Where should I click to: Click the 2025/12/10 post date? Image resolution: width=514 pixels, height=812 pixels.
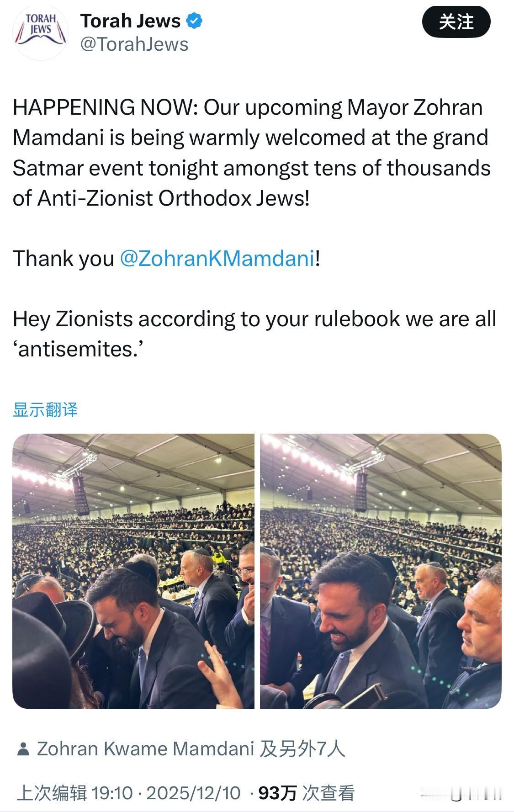click(x=193, y=793)
